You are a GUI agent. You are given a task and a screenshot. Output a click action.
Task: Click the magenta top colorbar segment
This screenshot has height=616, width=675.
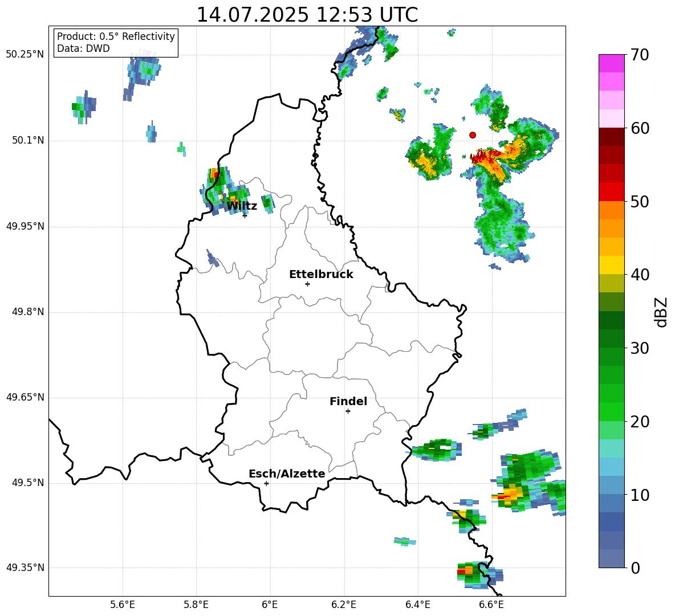[611, 63]
